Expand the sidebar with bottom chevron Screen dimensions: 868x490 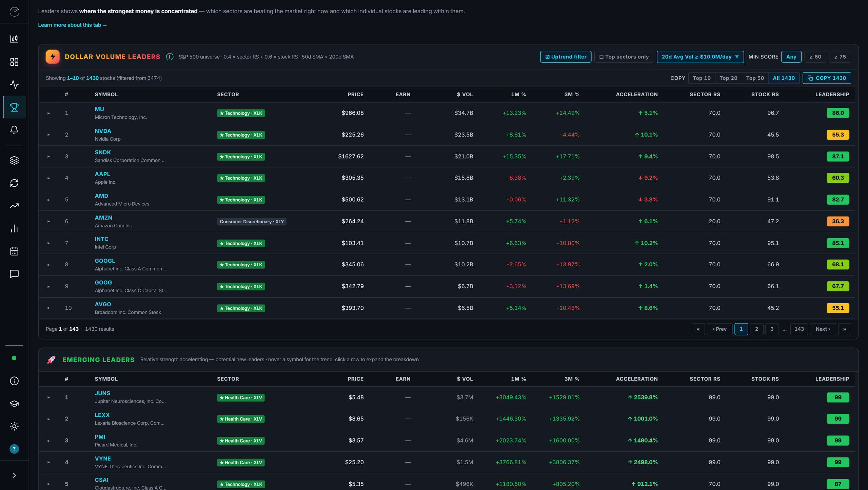(x=14, y=475)
